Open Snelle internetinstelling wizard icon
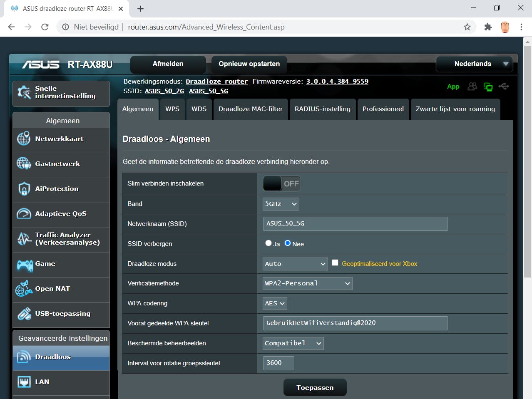The image size is (532, 399). (24, 92)
